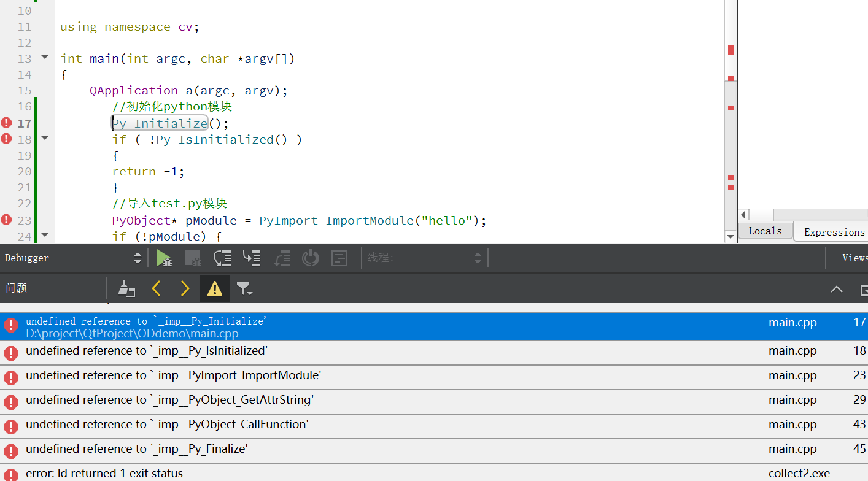Collapse the main function fold arrow at line 13
Screen dimensions: 868x481
pos(45,58)
